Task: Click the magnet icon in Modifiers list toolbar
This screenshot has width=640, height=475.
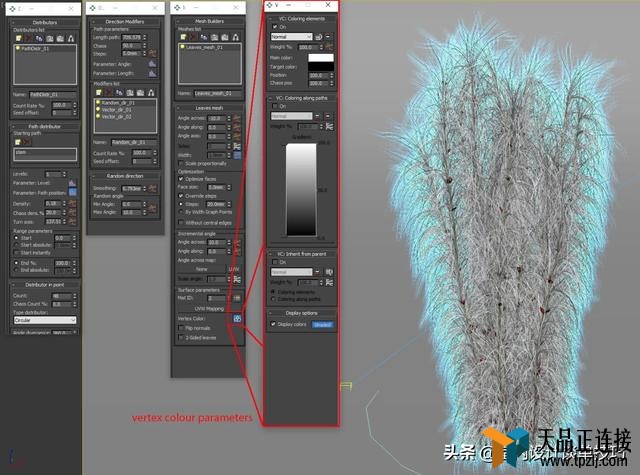Action: [151, 92]
